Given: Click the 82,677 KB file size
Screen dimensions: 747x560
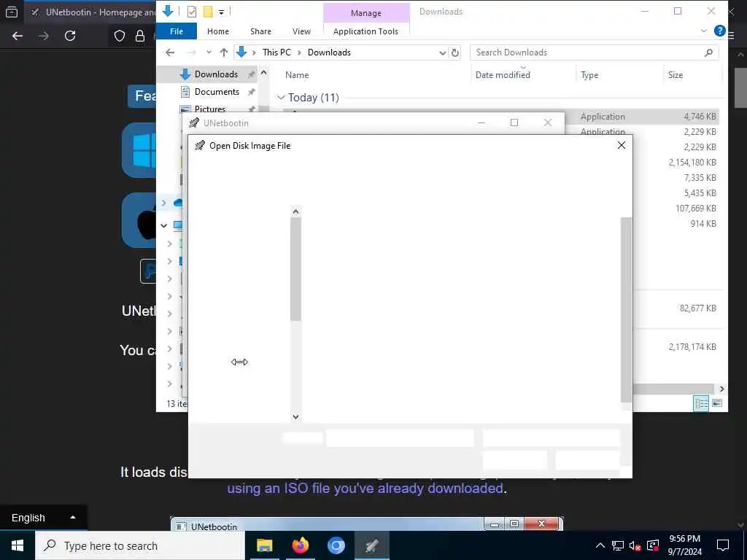Looking at the screenshot, I should click(x=698, y=308).
